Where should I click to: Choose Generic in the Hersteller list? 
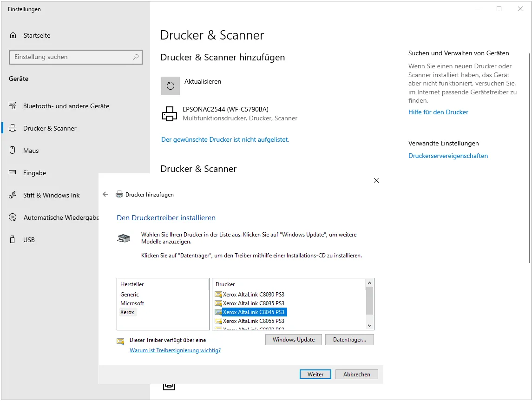coord(130,295)
